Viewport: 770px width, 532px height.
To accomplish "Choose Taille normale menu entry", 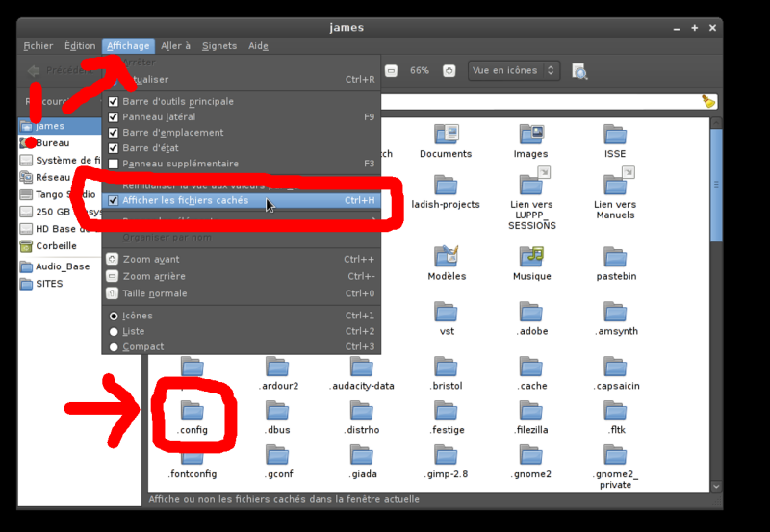I will pyautogui.click(x=242, y=293).
